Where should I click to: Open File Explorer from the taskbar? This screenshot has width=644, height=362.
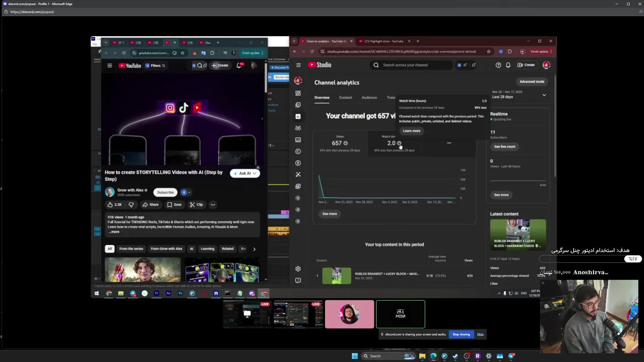click(x=422, y=356)
